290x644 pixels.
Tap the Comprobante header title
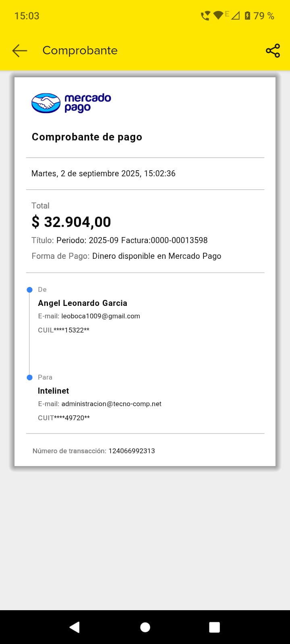tap(80, 51)
